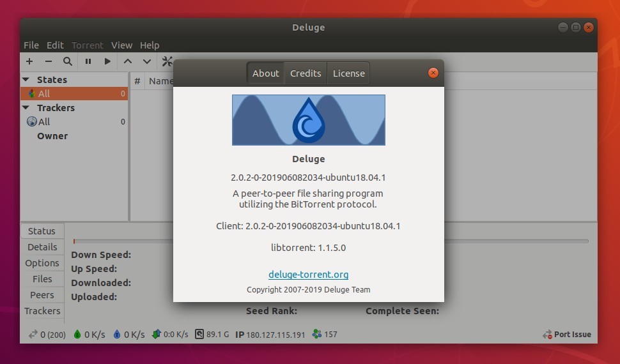This screenshot has width=620, height=364.
Task: Click the Downloaded label
Action: click(x=101, y=283)
